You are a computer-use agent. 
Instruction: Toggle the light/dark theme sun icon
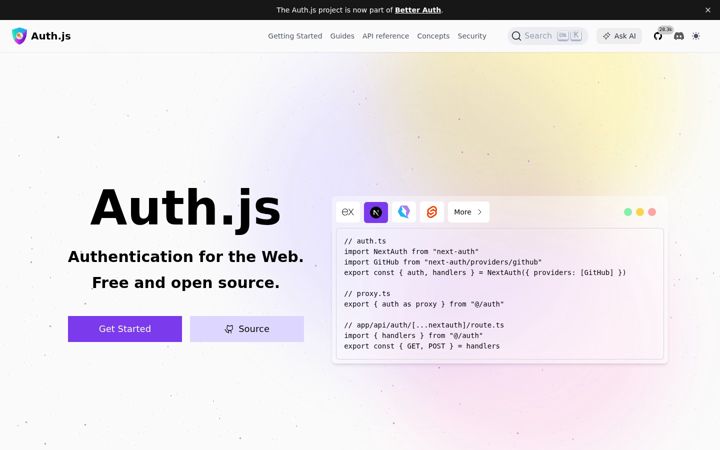[696, 36]
